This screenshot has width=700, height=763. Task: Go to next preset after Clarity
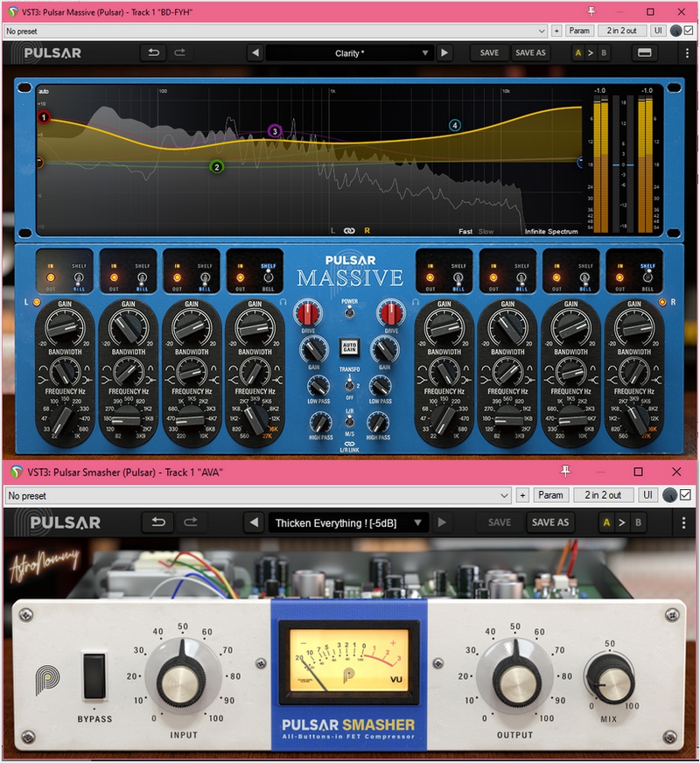click(444, 52)
